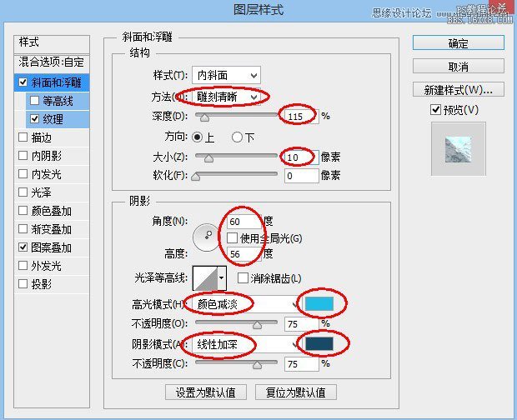Click the angle dial control

(207, 237)
